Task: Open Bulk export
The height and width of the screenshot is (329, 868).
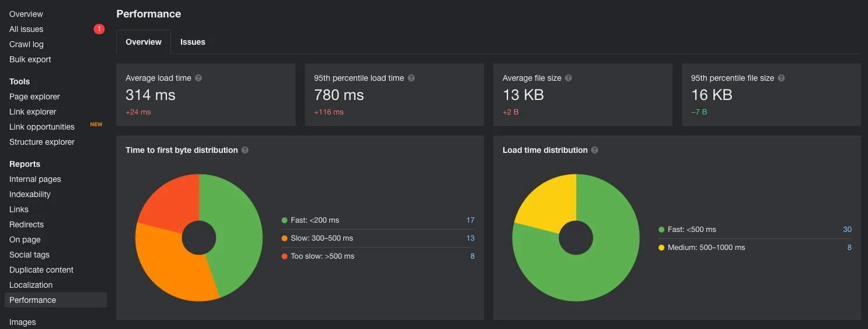Action: click(30, 59)
